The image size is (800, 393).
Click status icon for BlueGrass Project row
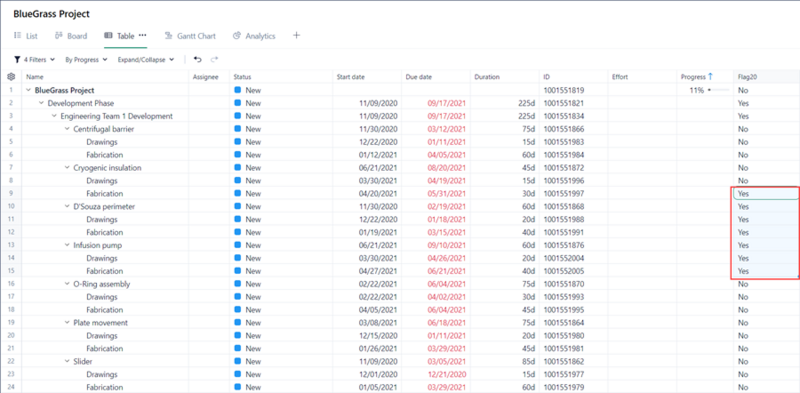(x=237, y=90)
